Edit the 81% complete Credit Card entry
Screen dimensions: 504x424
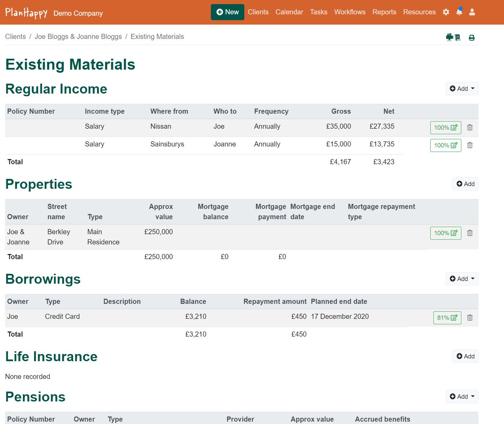coord(447,317)
